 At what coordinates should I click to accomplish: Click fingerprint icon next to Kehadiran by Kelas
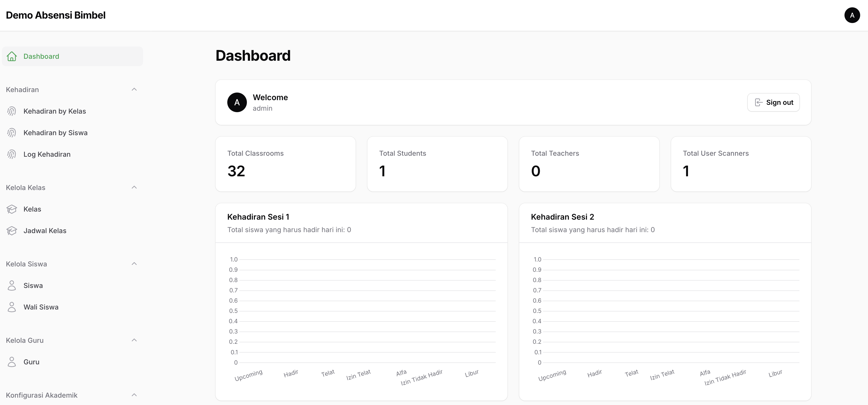(x=12, y=111)
